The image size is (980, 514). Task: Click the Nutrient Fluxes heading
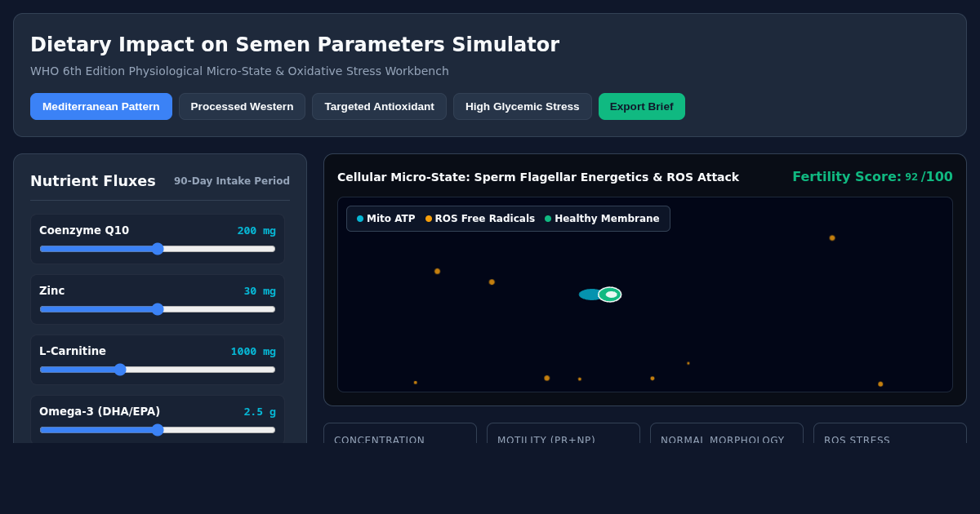93,181
